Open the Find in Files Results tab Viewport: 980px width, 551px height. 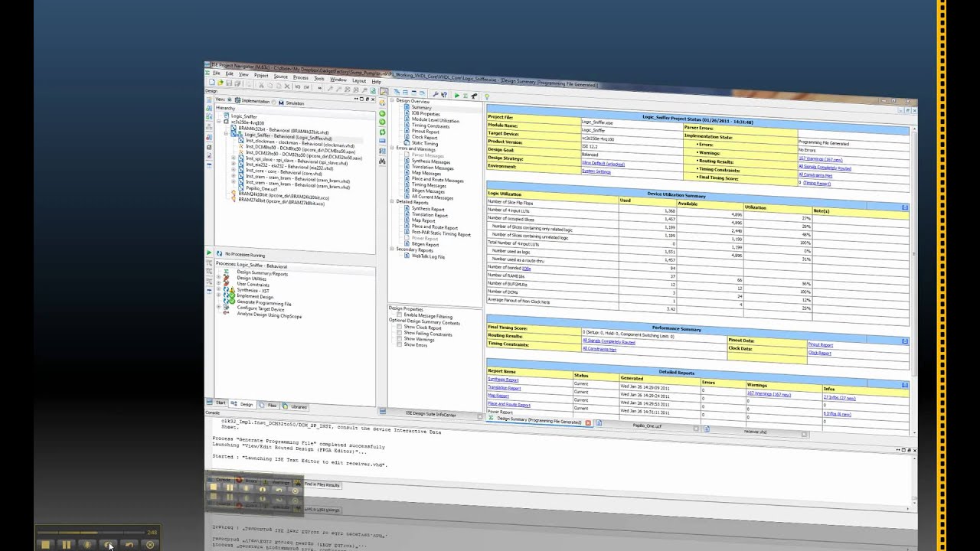(322, 484)
